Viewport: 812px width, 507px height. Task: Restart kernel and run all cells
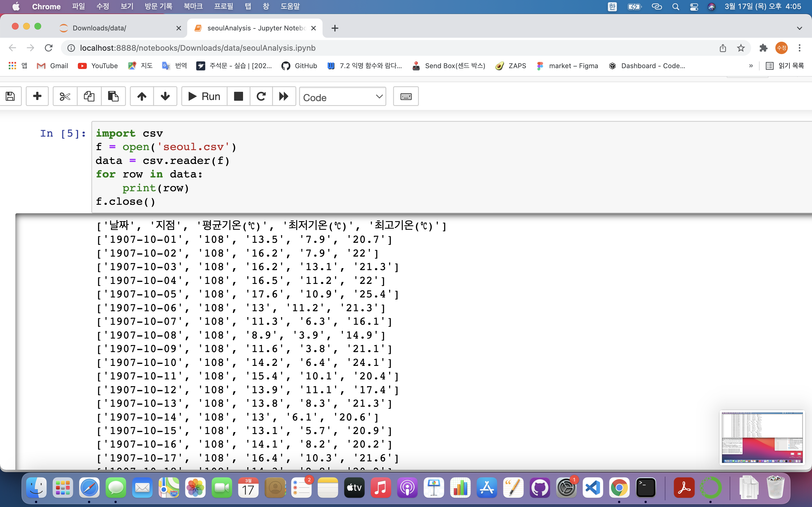tap(284, 97)
